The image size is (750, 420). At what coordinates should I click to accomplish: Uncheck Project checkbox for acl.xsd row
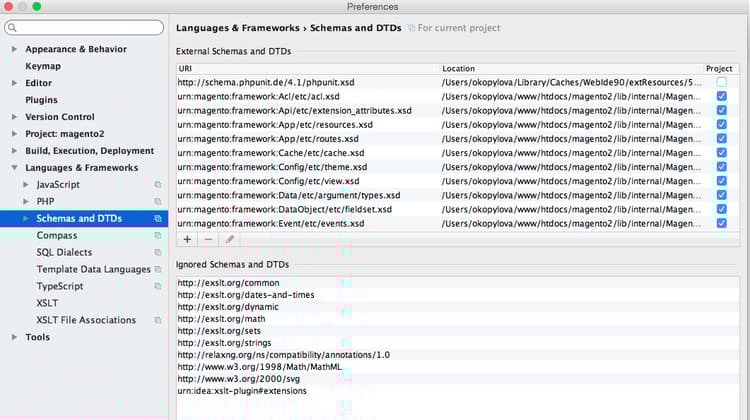coord(722,96)
